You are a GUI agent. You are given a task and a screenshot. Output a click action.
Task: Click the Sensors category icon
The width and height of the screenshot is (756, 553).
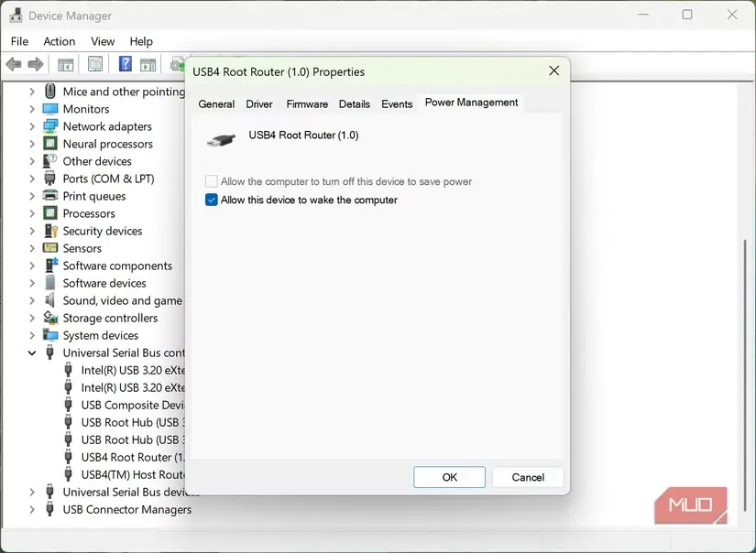[50, 248]
